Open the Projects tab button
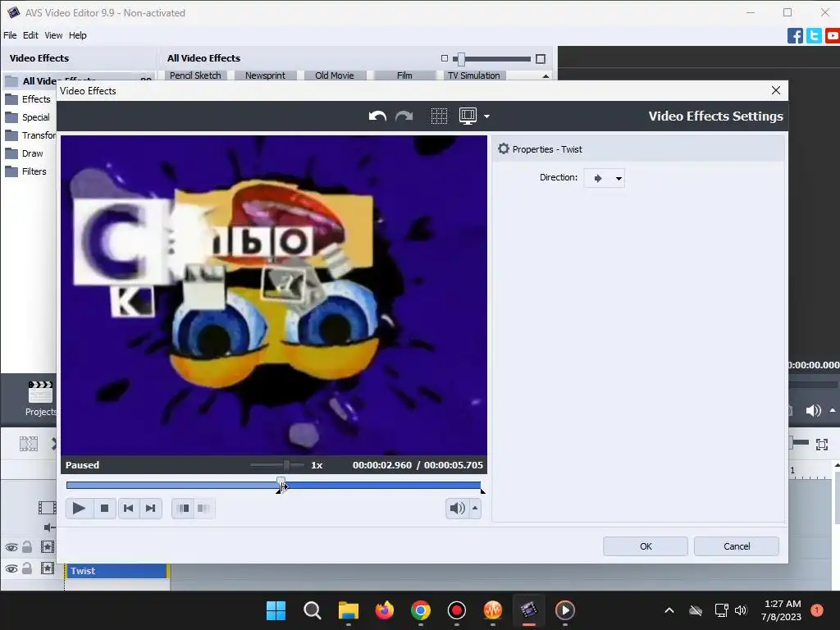Image resolution: width=840 pixels, height=630 pixels. [40, 399]
